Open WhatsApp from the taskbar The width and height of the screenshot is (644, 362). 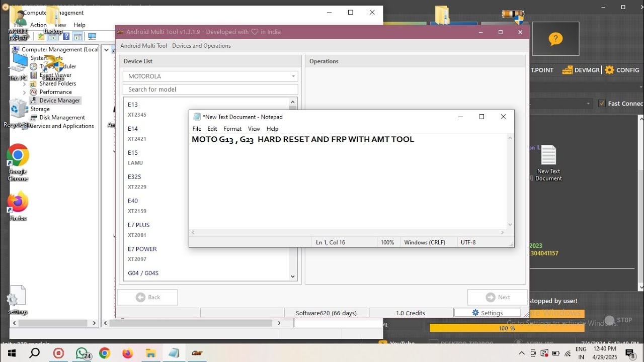(x=83, y=353)
